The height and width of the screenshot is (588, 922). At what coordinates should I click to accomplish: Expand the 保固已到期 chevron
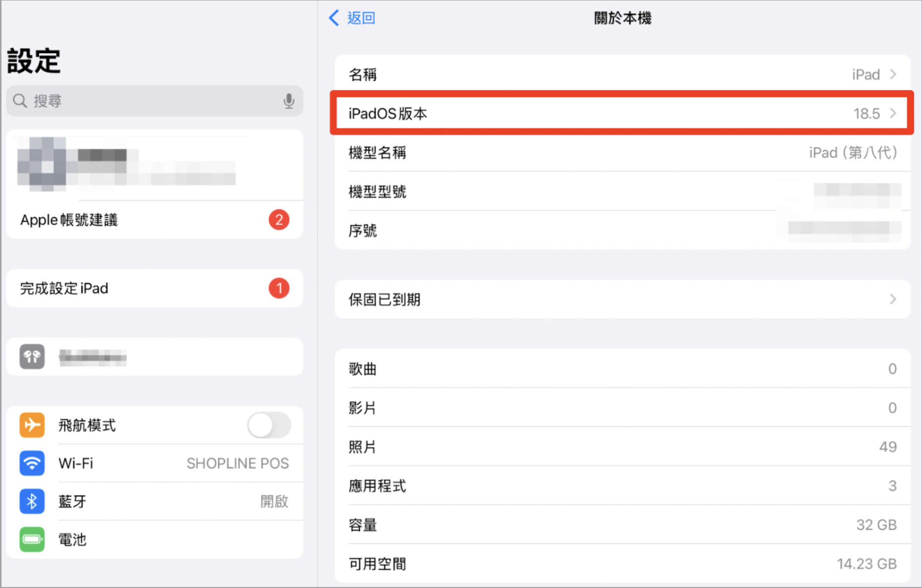[x=893, y=299]
